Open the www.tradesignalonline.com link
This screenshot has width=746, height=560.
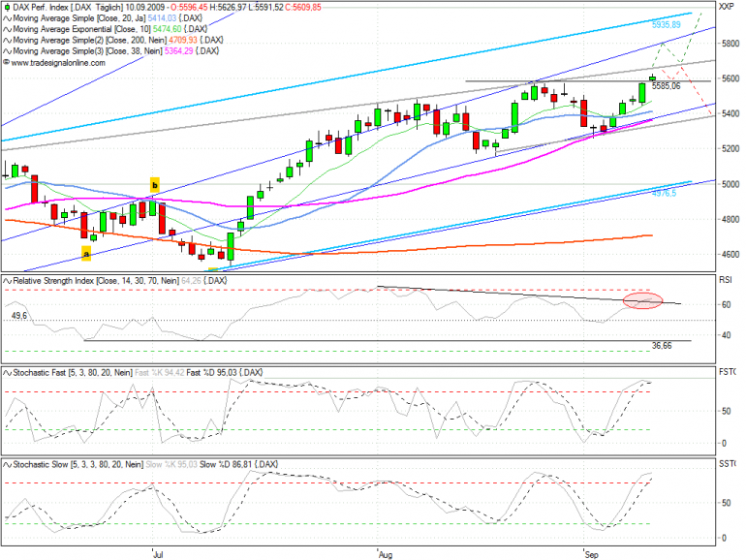(x=57, y=63)
